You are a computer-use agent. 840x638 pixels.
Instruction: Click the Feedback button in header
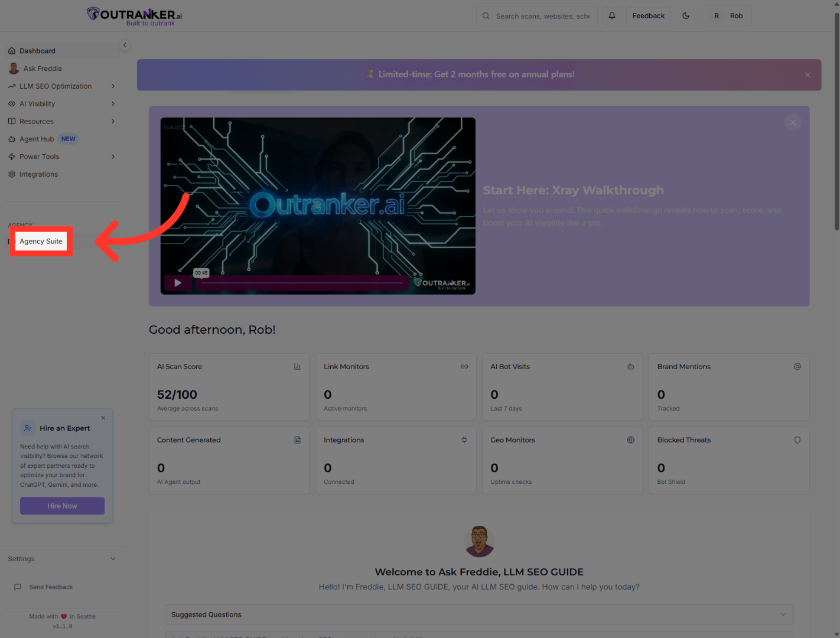tap(649, 16)
